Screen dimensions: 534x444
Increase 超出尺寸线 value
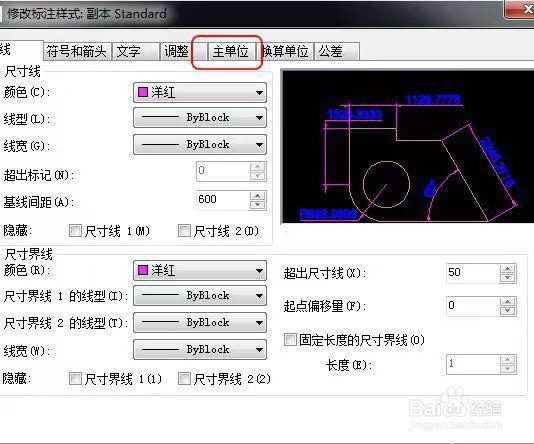[x=508, y=269]
